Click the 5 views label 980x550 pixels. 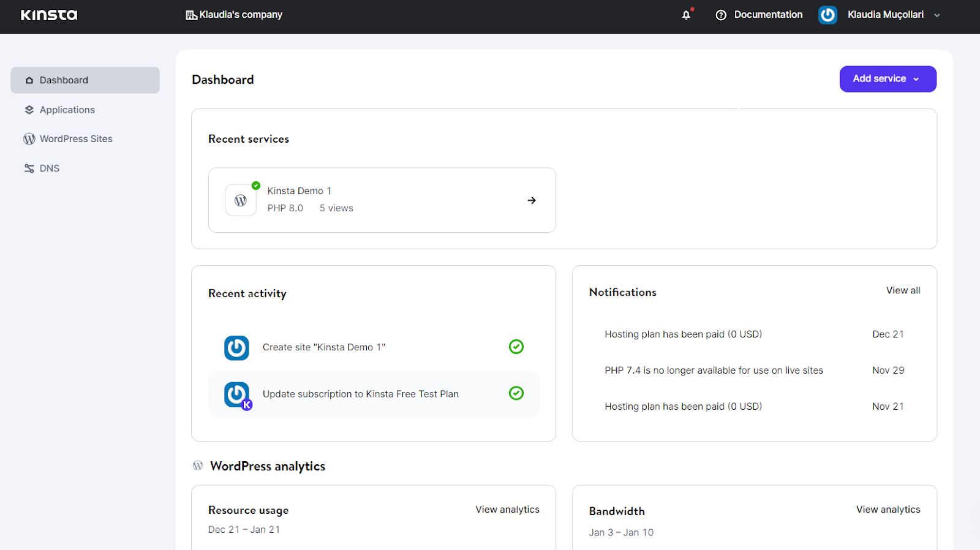[x=336, y=208]
